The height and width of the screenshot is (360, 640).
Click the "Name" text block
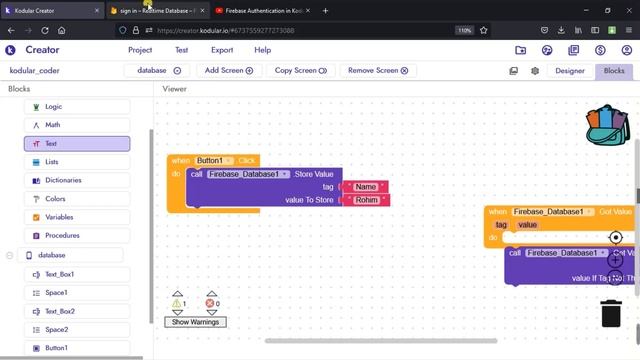[x=365, y=187]
